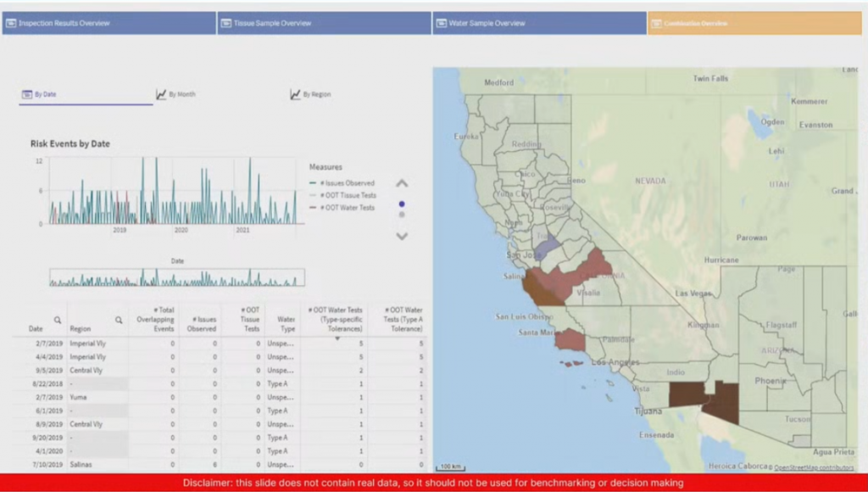Image resolution: width=868 pixels, height=492 pixels.
Task: Select the 2/7/2019 Imperial Vly date cell
Action: click(x=47, y=344)
